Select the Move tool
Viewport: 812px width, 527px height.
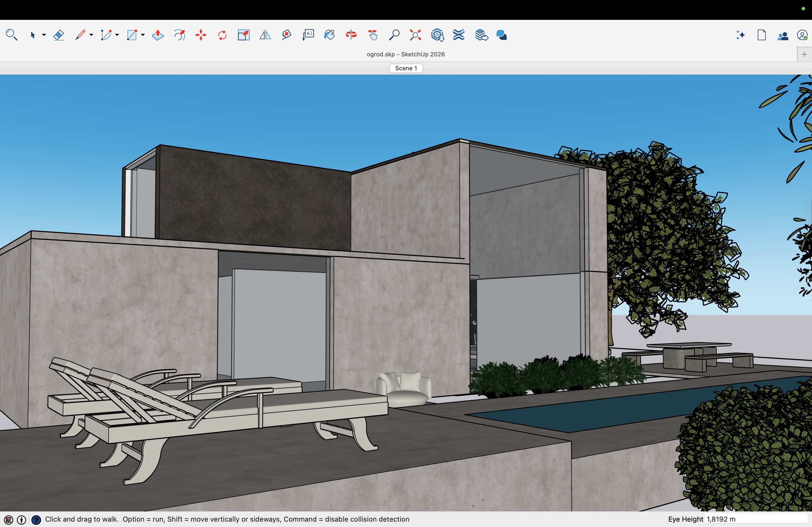pos(201,35)
